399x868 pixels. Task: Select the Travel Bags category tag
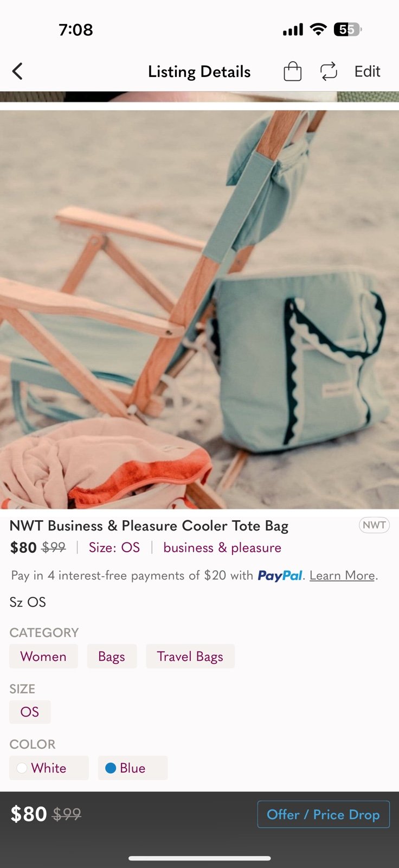[190, 656]
